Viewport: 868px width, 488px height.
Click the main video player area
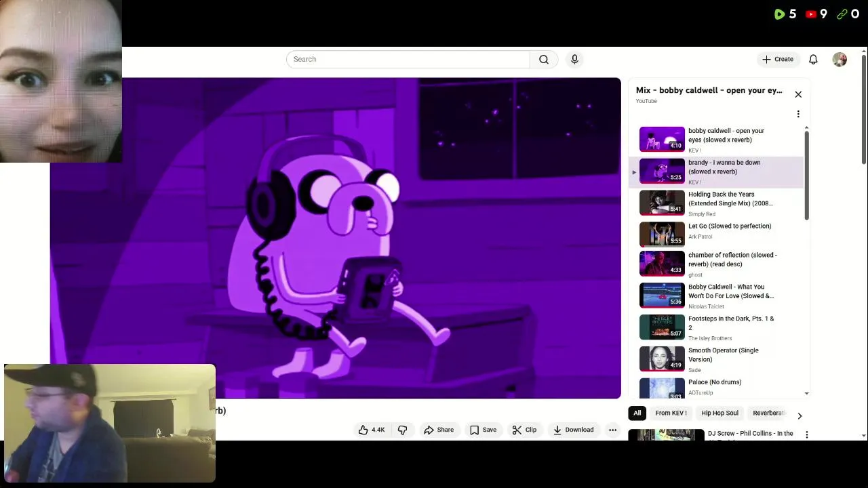coord(336,238)
